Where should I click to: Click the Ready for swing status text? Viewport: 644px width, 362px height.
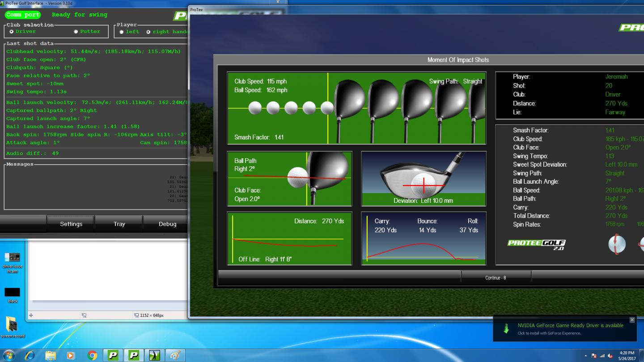click(80, 15)
